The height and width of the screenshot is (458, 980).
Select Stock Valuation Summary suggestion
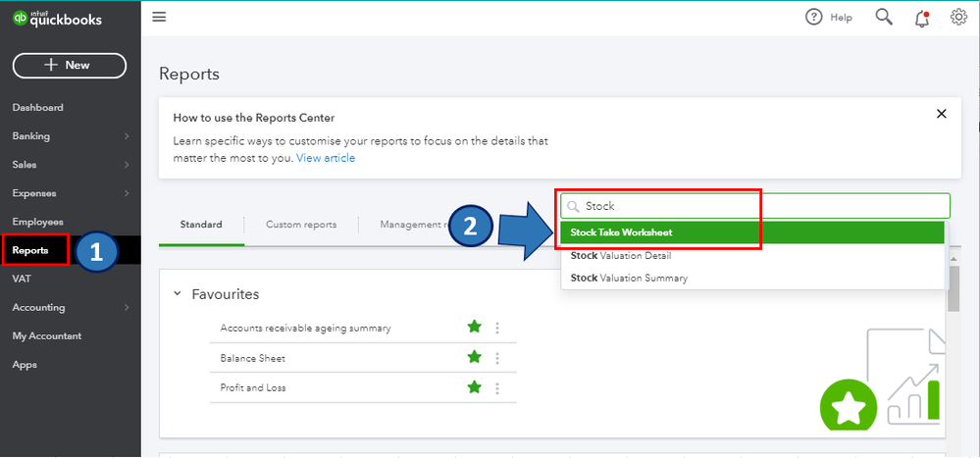(629, 278)
